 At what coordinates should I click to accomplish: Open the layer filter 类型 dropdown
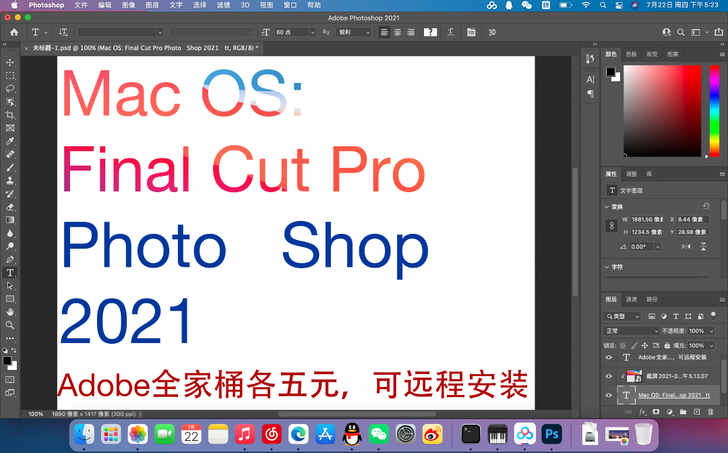point(622,316)
